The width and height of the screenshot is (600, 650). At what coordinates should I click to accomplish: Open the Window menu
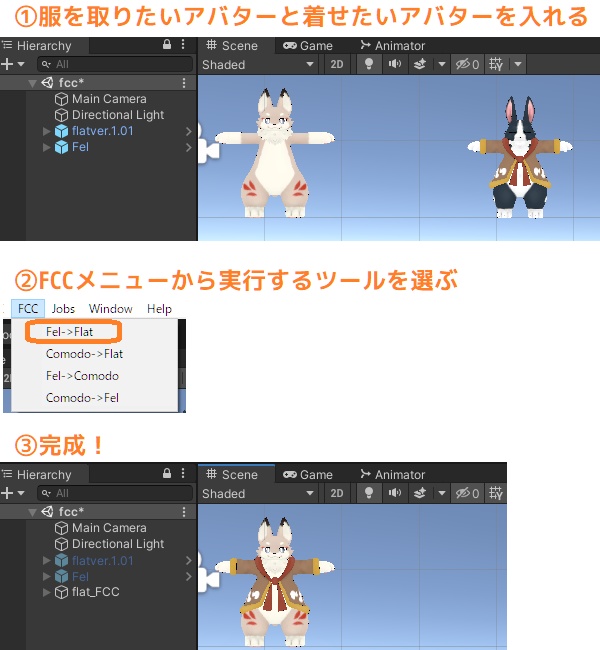(110, 309)
